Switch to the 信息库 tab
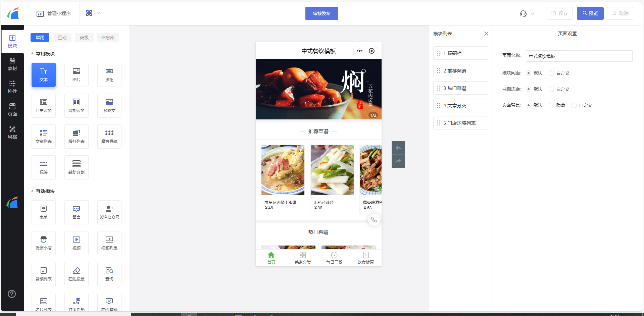644x316 pixels. (108, 38)
